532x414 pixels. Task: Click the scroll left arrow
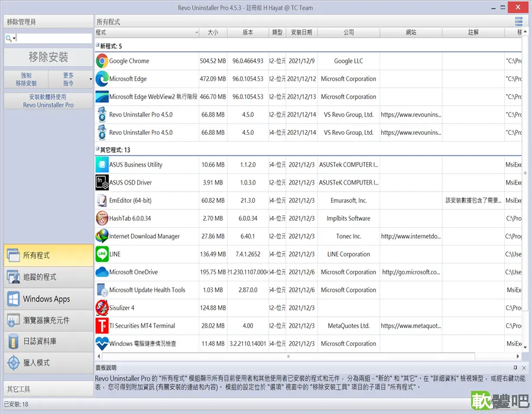tap(99, 356)
